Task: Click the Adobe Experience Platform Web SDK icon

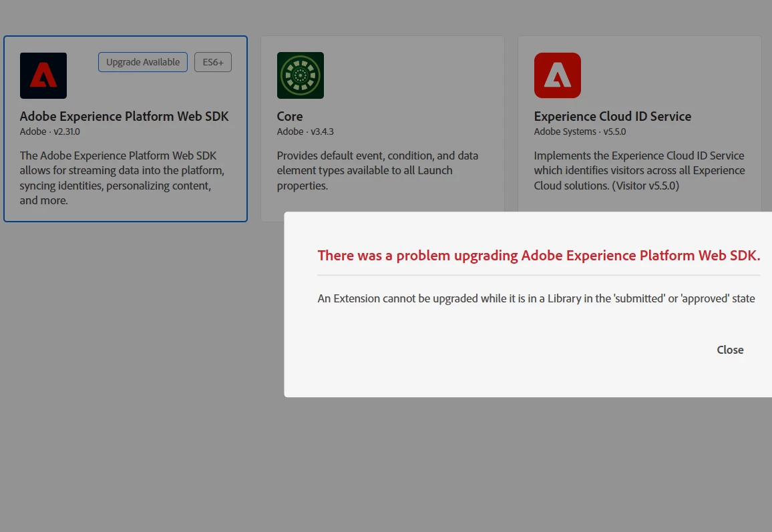Action: [43, 75]
